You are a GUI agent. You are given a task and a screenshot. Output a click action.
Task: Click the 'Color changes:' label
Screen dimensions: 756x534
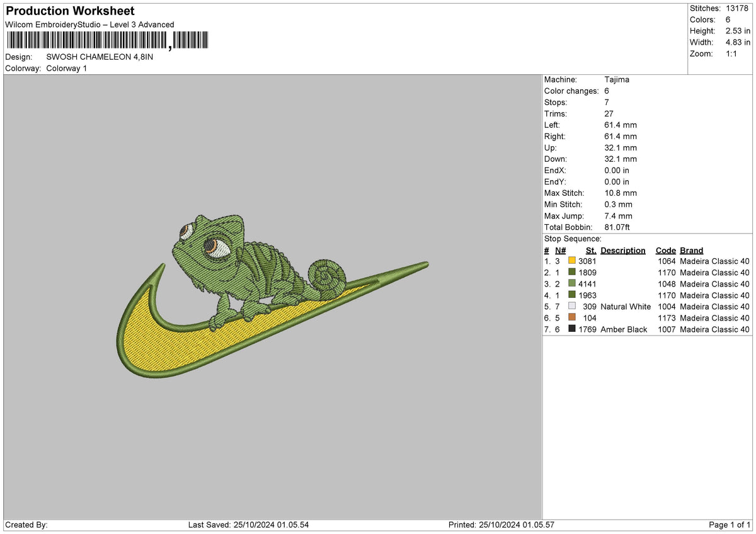pos(571,91)
